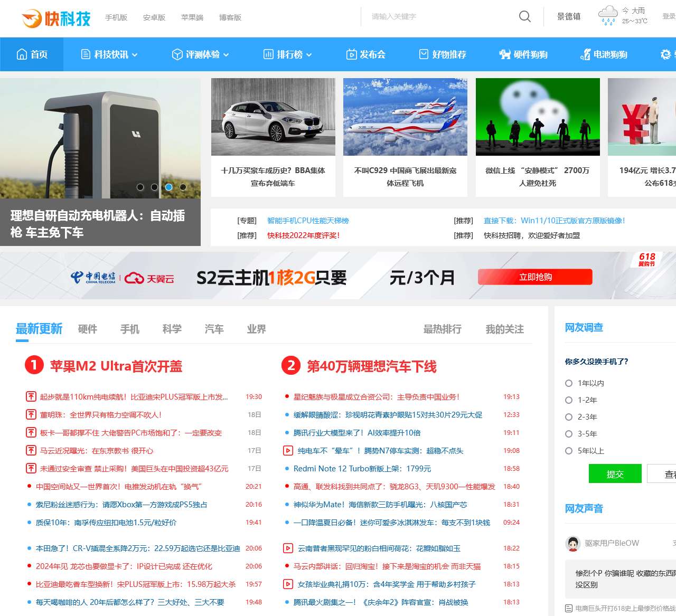
Task: Switch to the 手机 tab
Action: tap(130, 329)
